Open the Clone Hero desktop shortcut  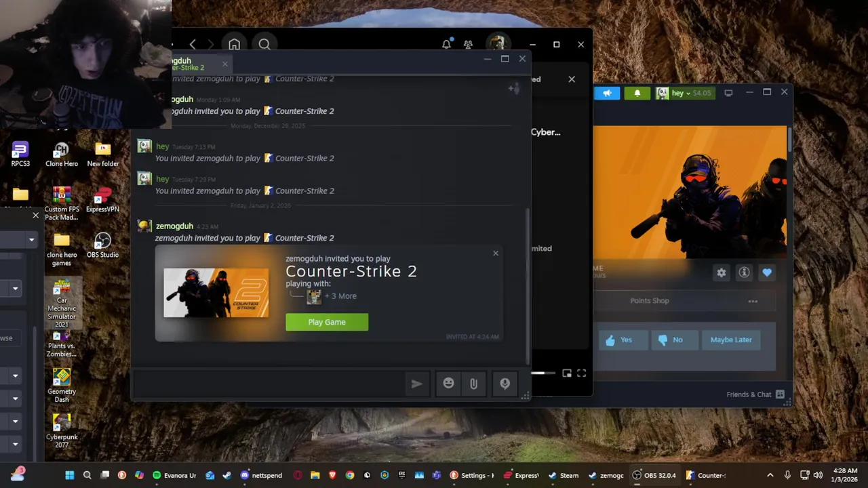[x=62, y=154]
